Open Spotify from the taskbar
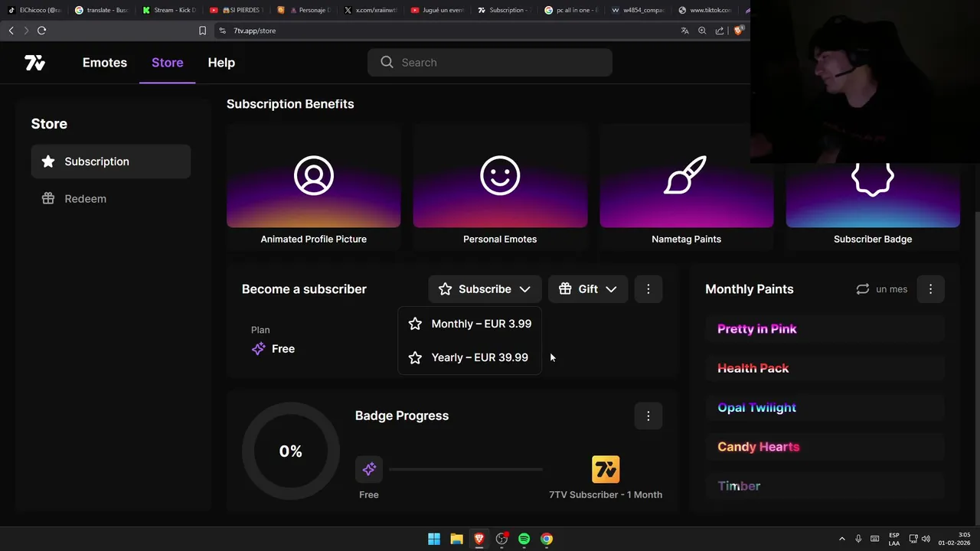This screenshot has height=551, width=980. [524, 539]
